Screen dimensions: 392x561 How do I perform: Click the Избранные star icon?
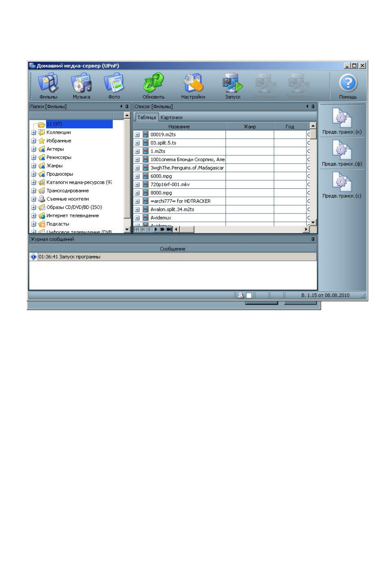42,141
